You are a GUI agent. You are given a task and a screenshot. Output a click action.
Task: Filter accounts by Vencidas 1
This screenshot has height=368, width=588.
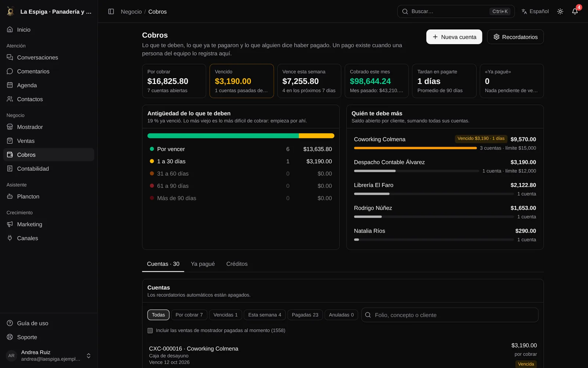click(225, 315)
